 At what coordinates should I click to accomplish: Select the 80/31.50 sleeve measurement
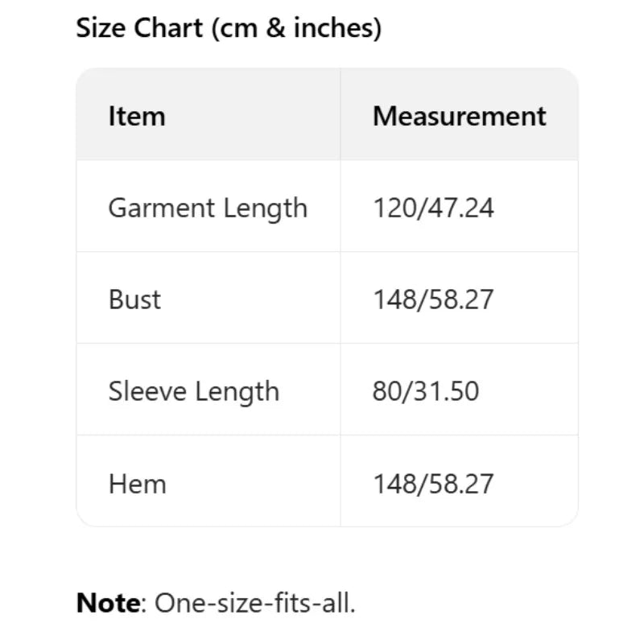(425, 392)
